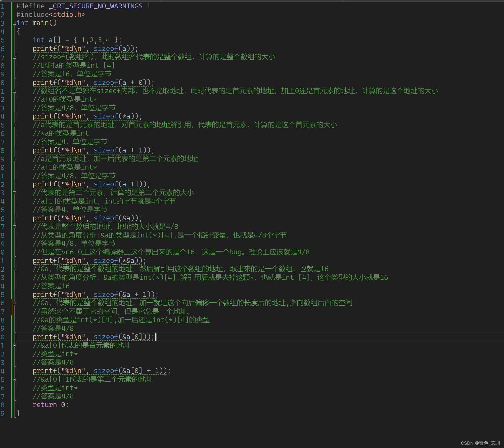Collapse comment block under sizeof(&a)

pos(14,227)
